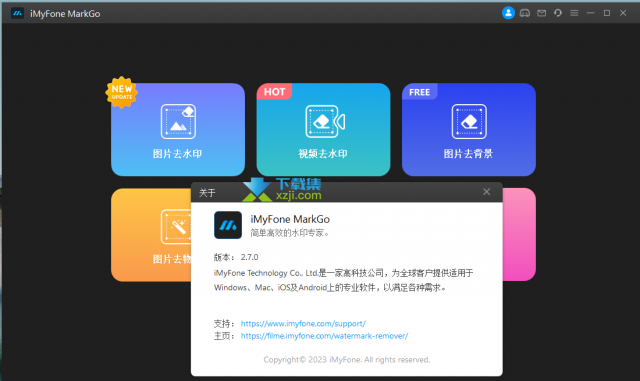Open the hamburger menu in the title bar
The width and height of the screenshot is (640, 381).
coord(574,13)
